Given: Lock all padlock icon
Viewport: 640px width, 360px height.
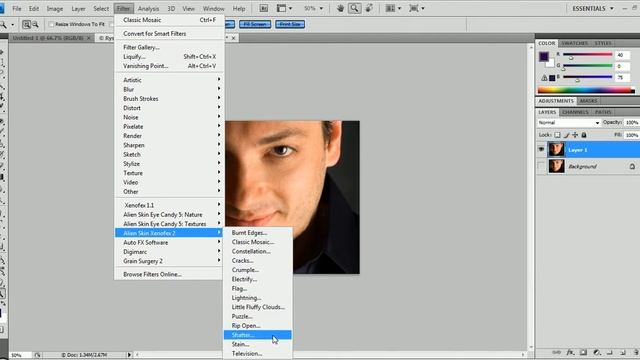Looking at the screenshot, I should (584, 135).
